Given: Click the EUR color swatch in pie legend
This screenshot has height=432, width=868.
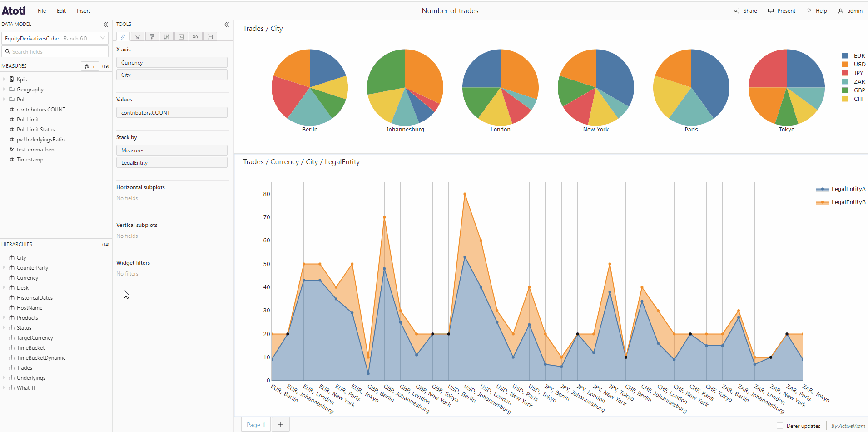Looking at the screenshot, I should [845, 56].
